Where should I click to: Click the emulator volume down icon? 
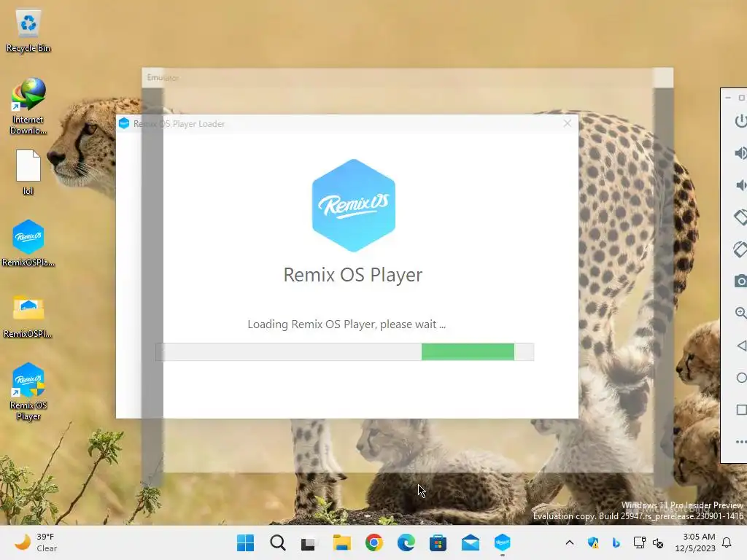point(740,184)
